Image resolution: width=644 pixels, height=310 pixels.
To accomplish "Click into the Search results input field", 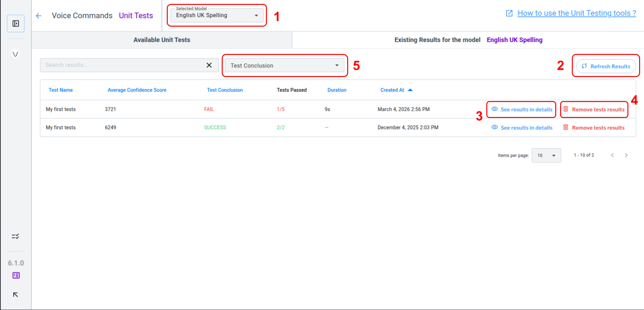I will tap(122, 65).
